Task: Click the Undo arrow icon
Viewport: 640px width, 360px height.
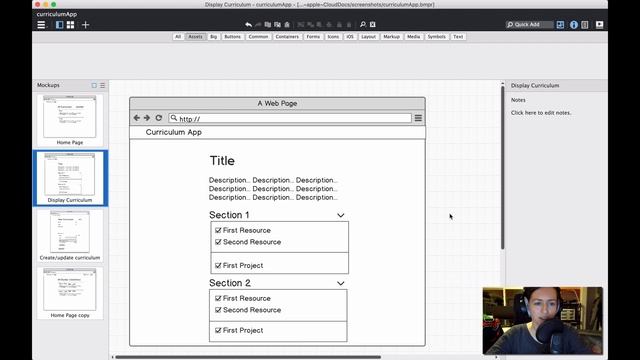Action: pyautogui.click(x=248, y=24)
